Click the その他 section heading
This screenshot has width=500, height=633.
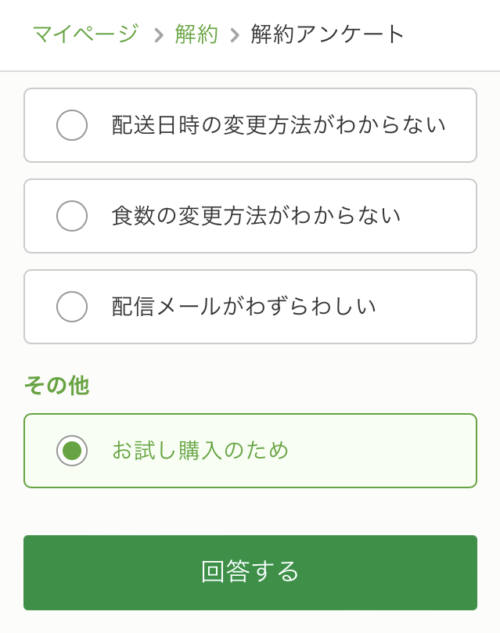(56, 385)
